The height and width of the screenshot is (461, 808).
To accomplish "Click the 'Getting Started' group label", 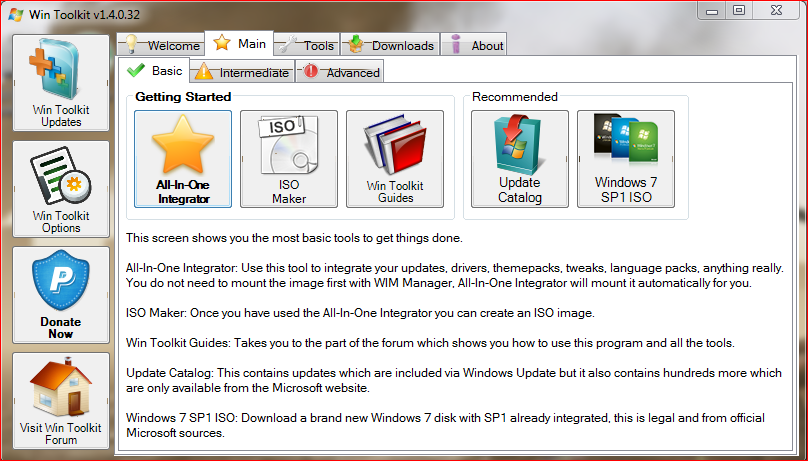I will 183,97.
